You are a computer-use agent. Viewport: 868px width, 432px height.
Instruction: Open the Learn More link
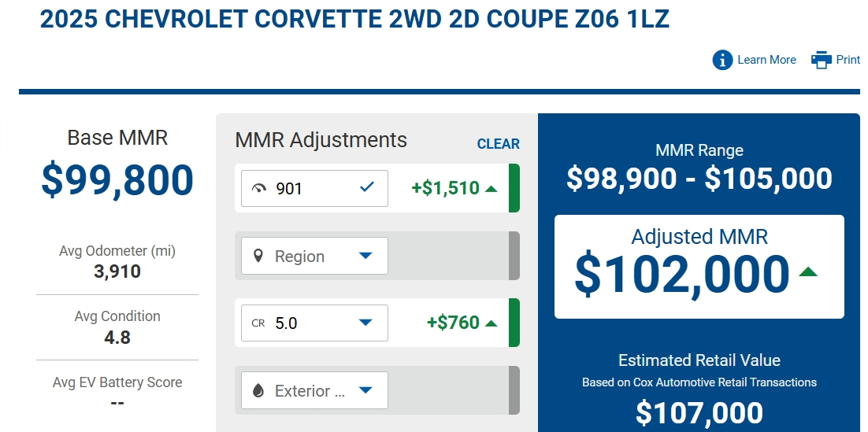click(766, 60)
